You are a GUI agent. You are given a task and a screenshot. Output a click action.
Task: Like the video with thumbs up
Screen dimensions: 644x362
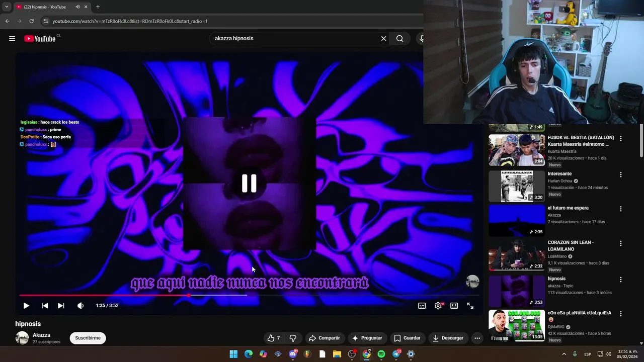tap(274, 338)
